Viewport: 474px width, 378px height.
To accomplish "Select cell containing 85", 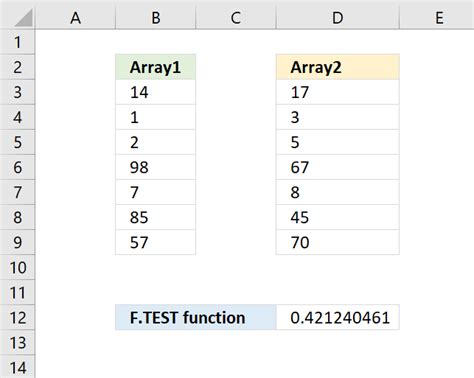I will pos(156,217).
